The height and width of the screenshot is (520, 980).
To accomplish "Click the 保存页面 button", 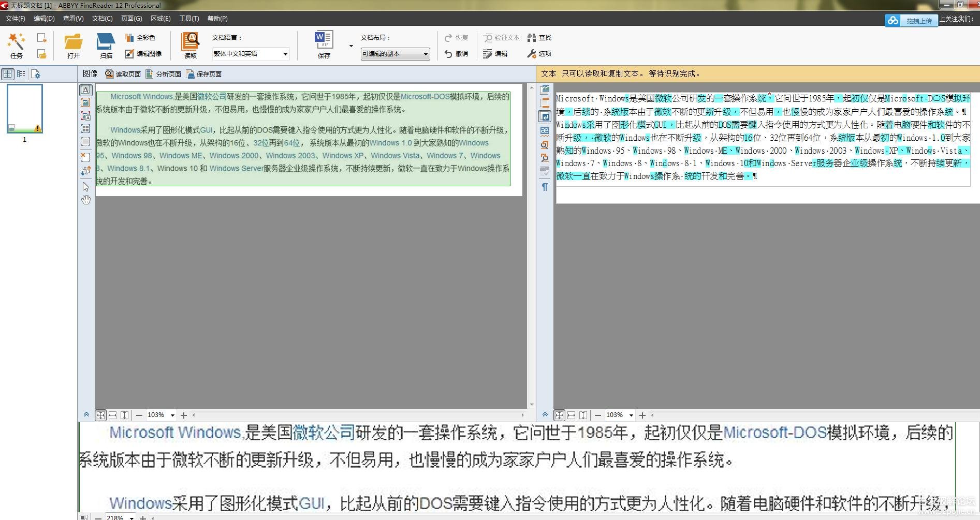I will pyautogui.click(x=204, y=74).
